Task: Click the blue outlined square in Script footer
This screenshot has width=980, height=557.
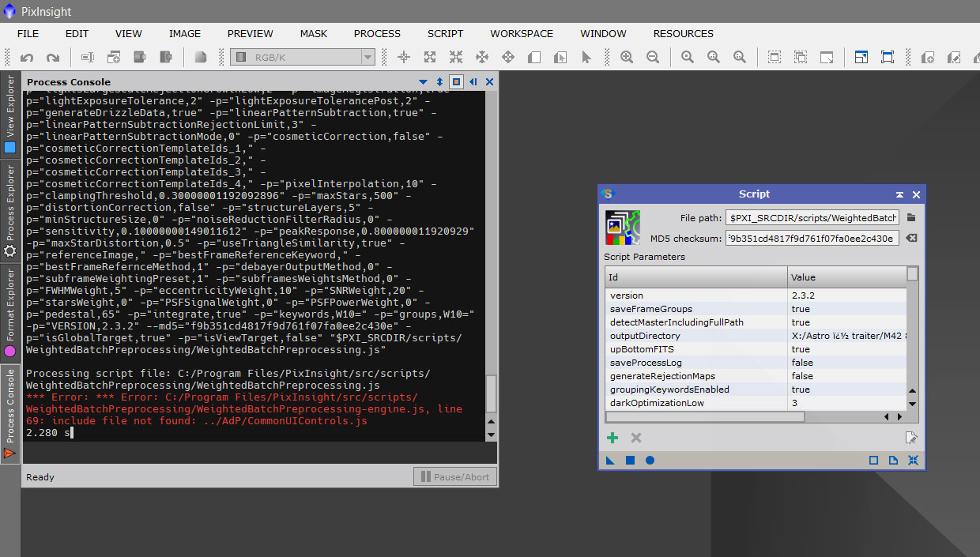Action: (x=873, y=460)
